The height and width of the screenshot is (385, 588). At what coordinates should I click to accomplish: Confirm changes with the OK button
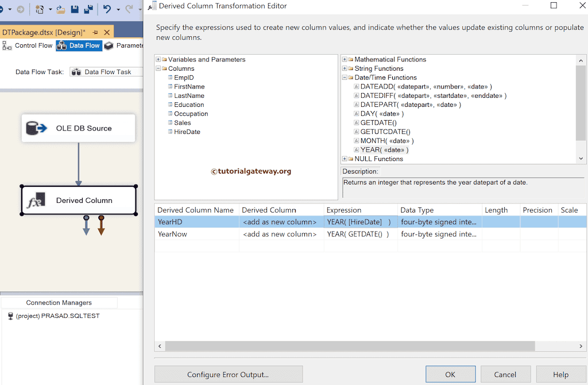[450, 374]
